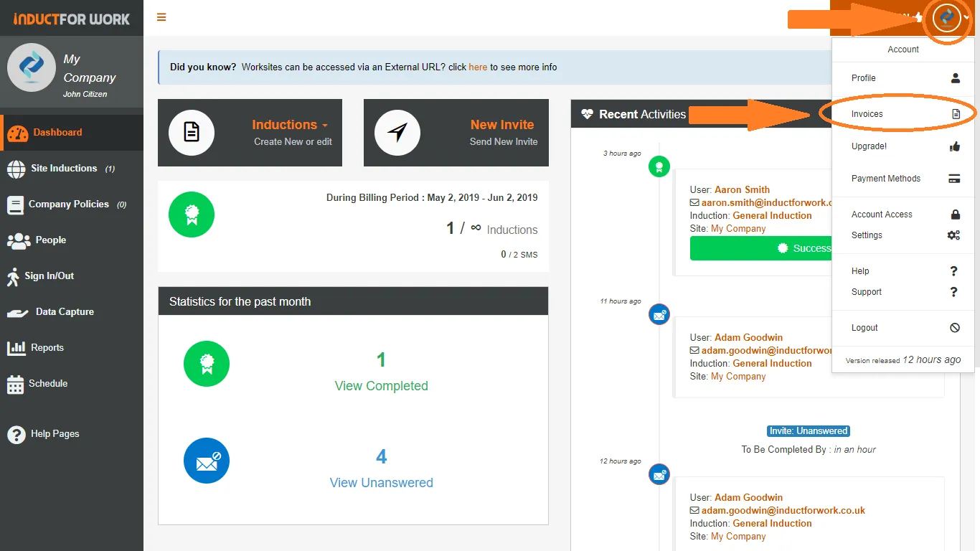Click the Support question mark icon
980x551 pixels.
coord(954,292)
